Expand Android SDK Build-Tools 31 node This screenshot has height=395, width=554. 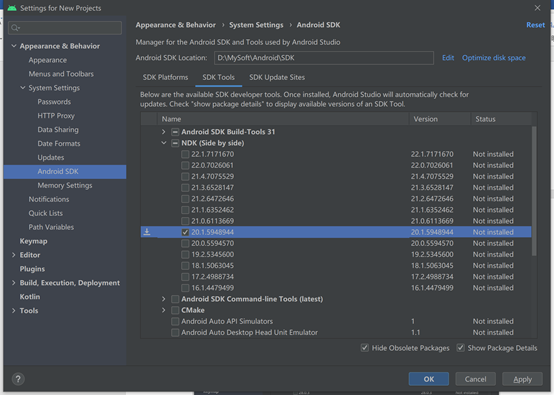(x=163, y=132)
